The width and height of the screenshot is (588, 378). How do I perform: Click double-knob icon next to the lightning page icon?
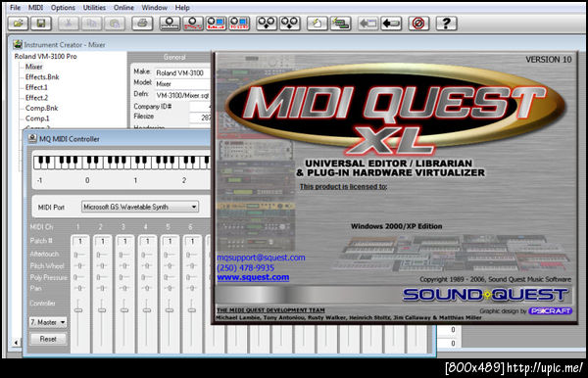[x=290, y=24]
